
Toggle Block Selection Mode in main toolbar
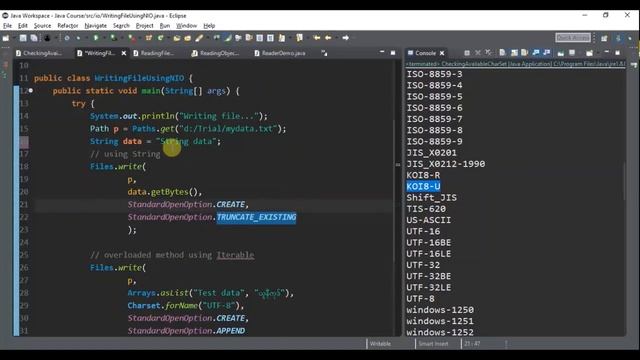pos(260,38)
